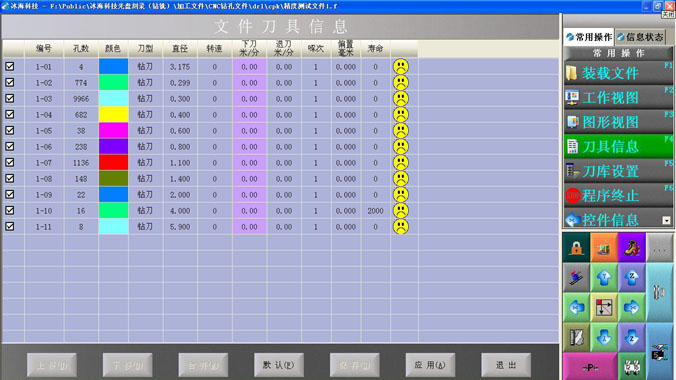
Task: Lower Z axis with the Z down arrow
Action: (x=632, y=337)
